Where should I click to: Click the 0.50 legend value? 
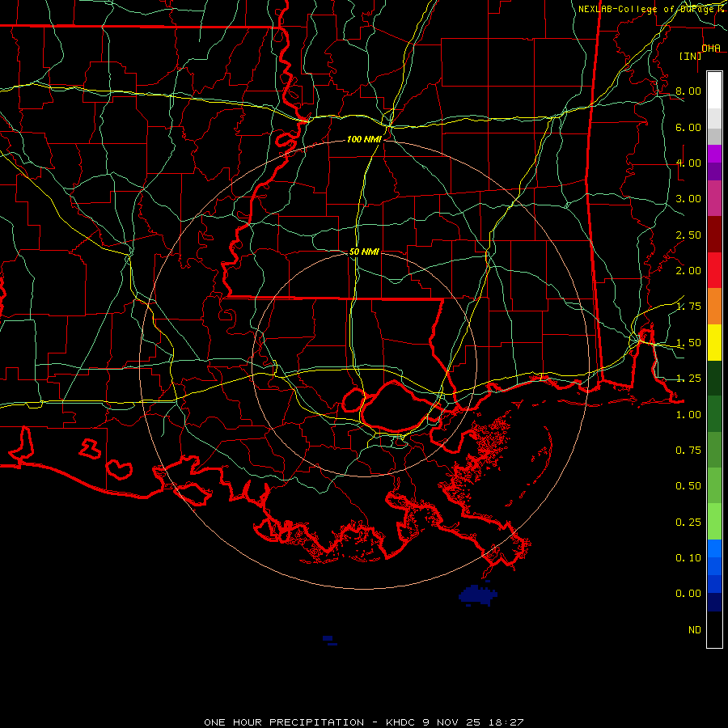(x=688, y=486)
